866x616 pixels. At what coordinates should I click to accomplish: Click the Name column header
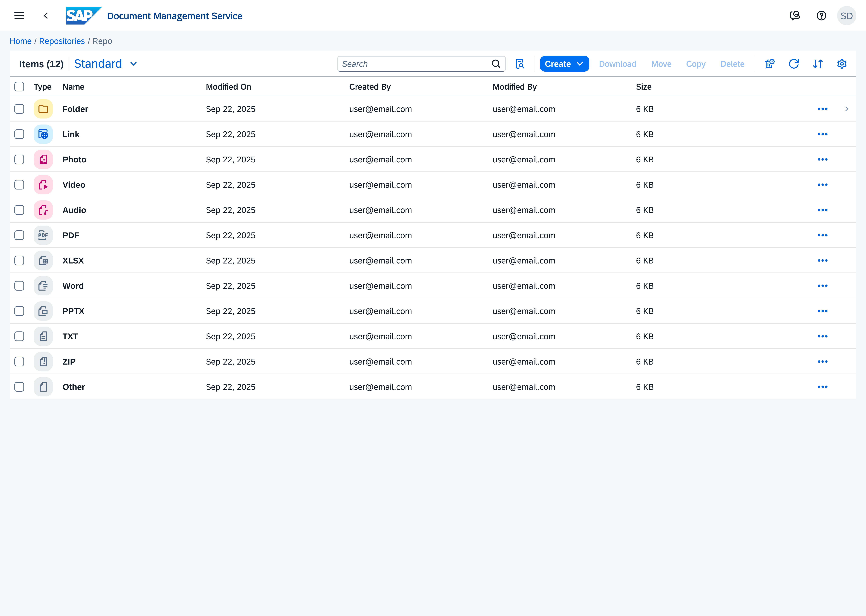pyautogui.click(x=74, y=87)
